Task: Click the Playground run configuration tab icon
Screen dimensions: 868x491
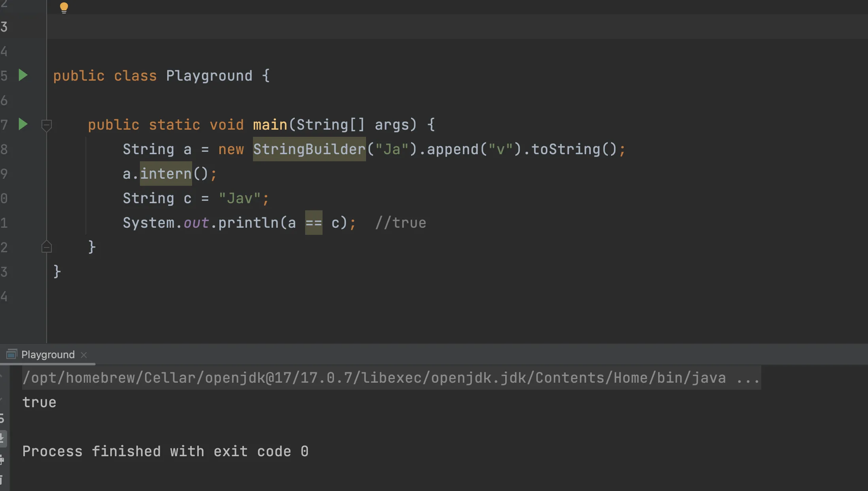Action: click(11, 354)
